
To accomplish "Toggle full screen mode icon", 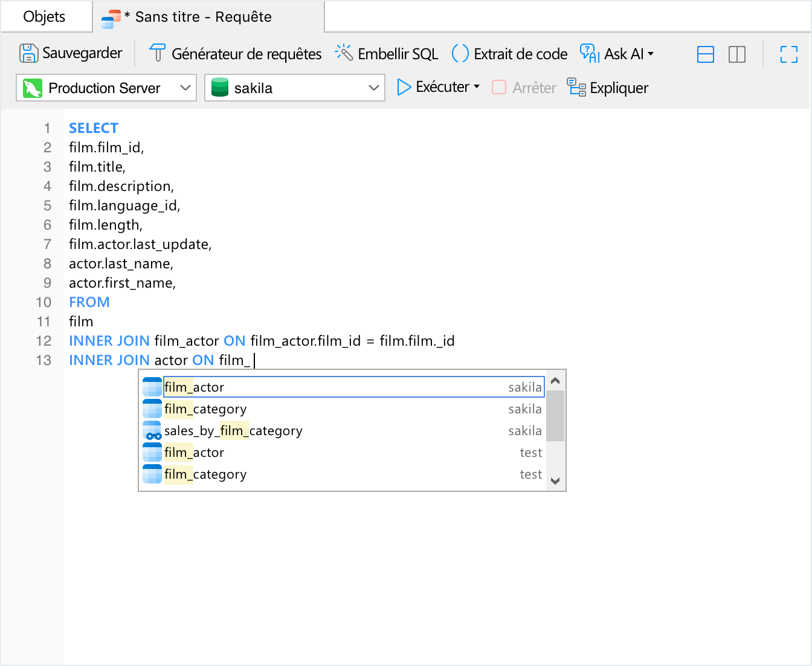I will (x=788, y=54).
